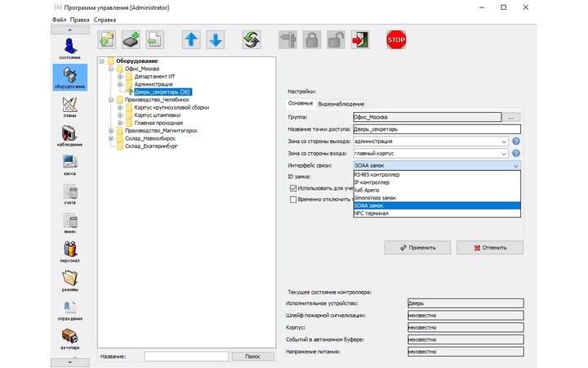Image resolution: width=588 pixels, height=368 pixels.
Task: Click the red STOP icon in toolbar
Action: tap(396, 38)
